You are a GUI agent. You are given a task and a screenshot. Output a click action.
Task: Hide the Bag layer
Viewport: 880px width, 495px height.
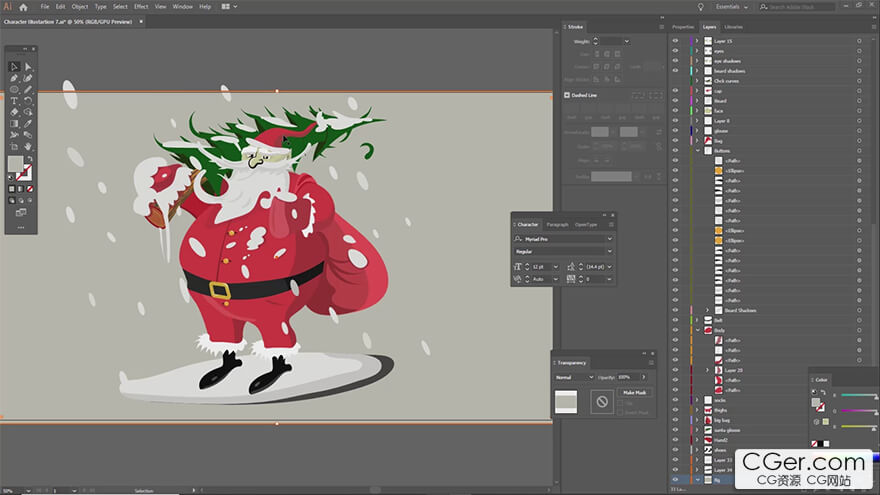(x=675, y=141)
